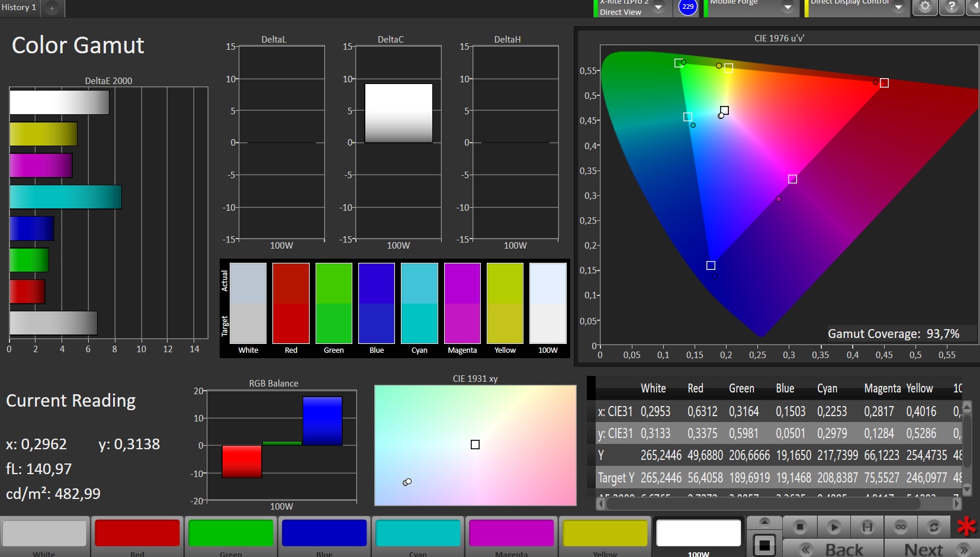
Task: Click Magenta column header in data table
Action: point(882,388)
